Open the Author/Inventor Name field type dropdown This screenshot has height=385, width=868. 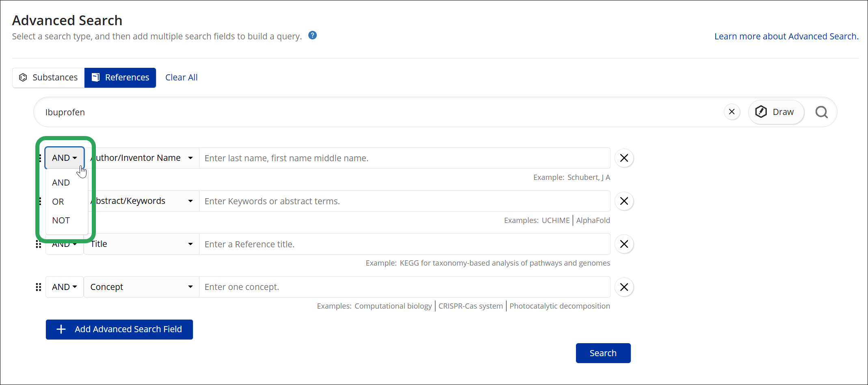pyautogui.click(x=141, y=158)
